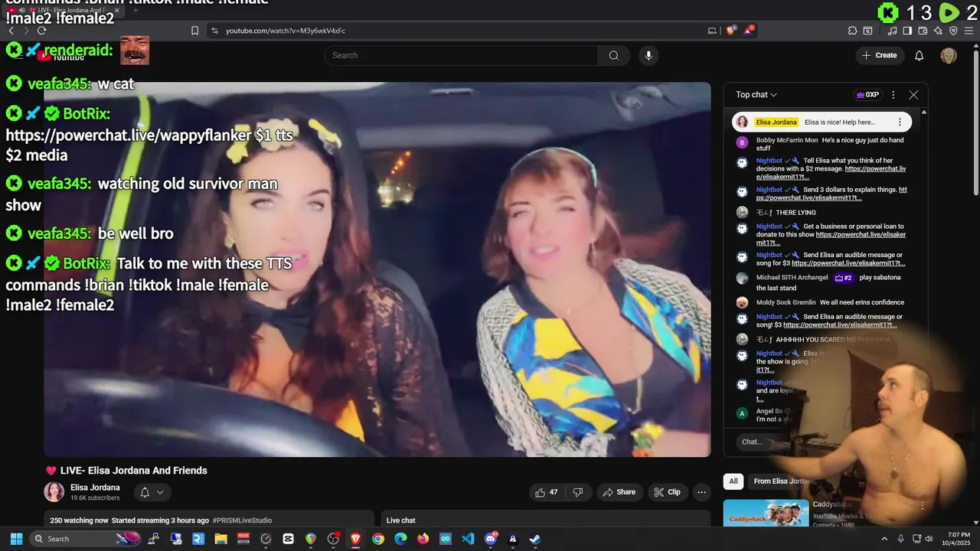
Task: Open Arduino IDE from taskbar
Action: tap(446, 539)
